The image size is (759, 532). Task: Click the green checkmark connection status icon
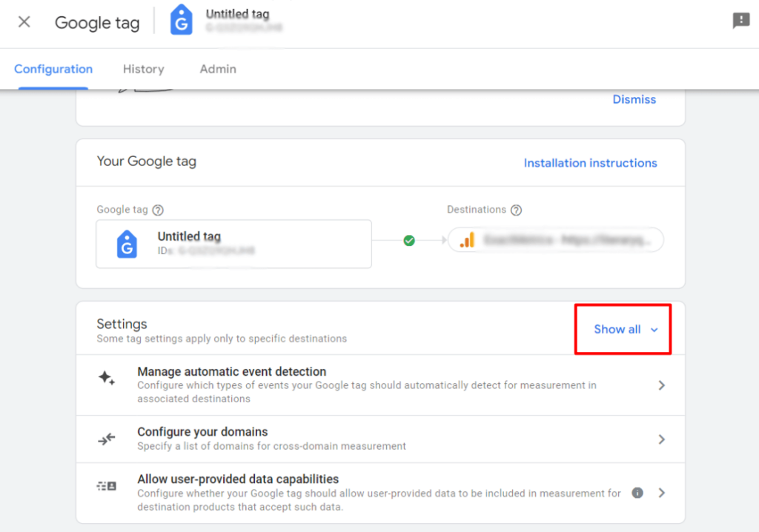409,240
